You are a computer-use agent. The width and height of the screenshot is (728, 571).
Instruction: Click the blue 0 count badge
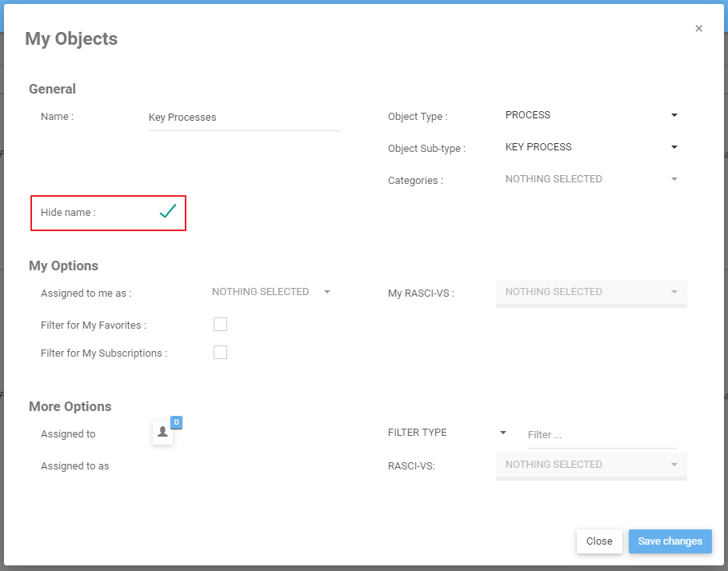[x=176, y=422]
